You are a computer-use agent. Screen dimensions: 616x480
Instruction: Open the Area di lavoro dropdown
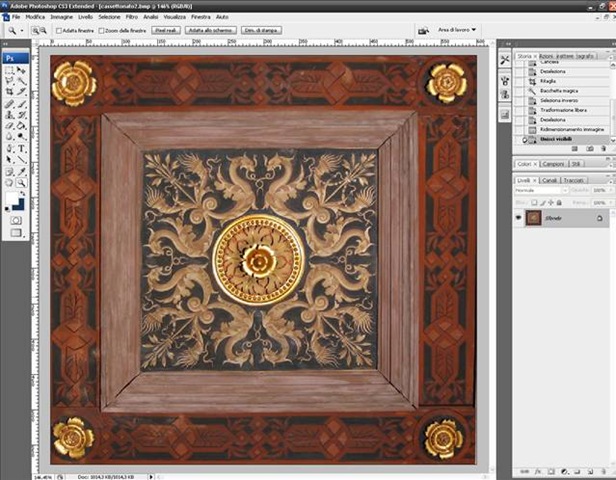(x=458, y=31)
